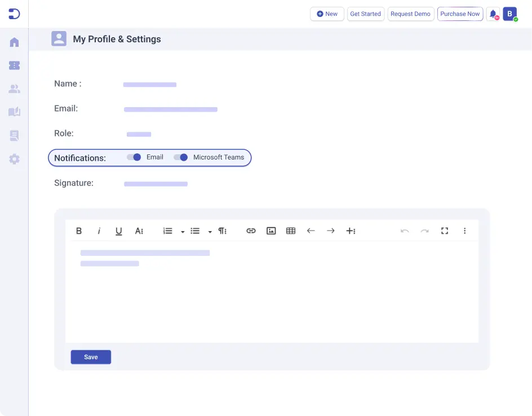Screen dimensions: 532x416
Task: Expand the unordered list dropdown arrow
Action: [x=210, y=232]
